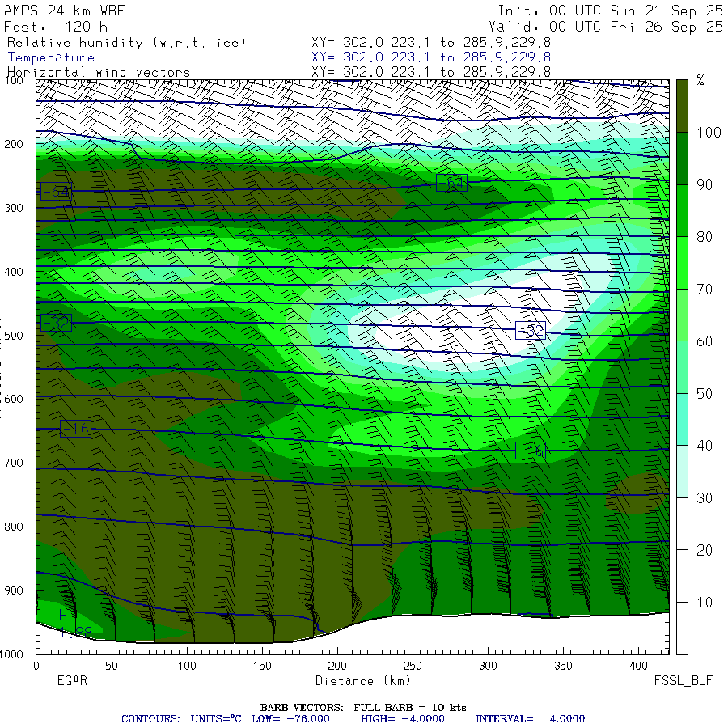
Task: Click the distance axis label "350"
Action: [563, 666]
